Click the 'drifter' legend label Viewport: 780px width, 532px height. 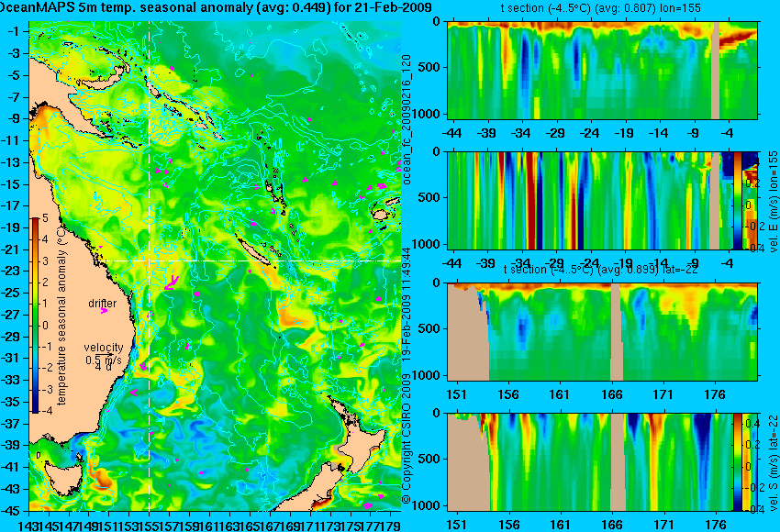[103, 304]
